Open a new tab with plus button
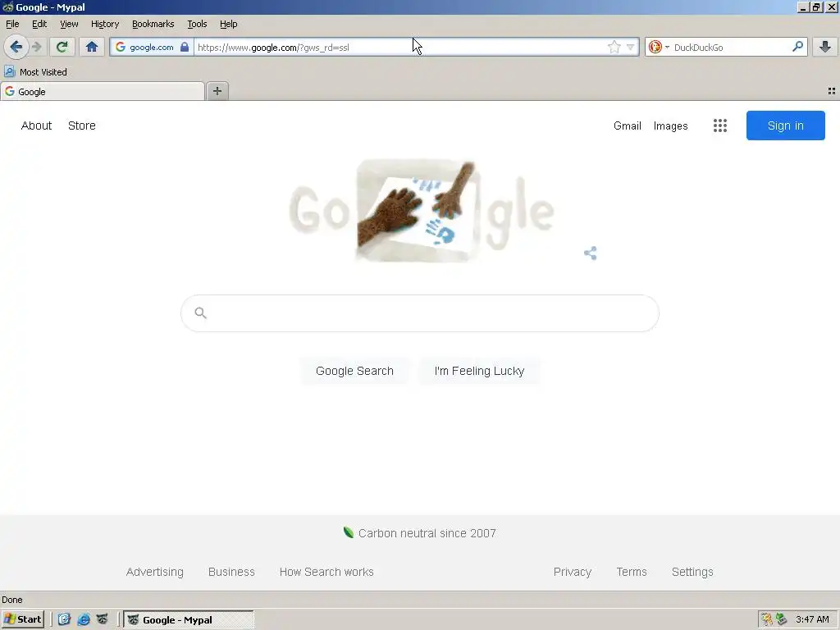The image size is (840, 630). coord(217,91)
